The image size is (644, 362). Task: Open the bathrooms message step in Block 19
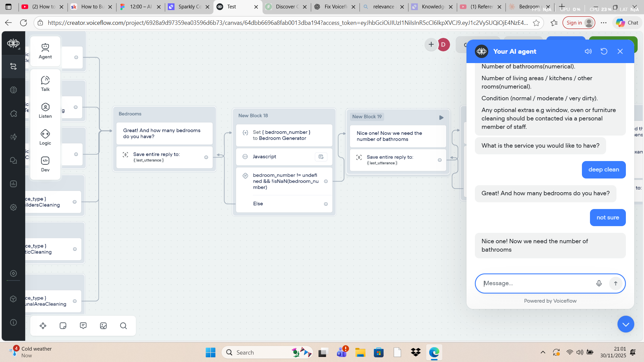(x=398, y=136)
